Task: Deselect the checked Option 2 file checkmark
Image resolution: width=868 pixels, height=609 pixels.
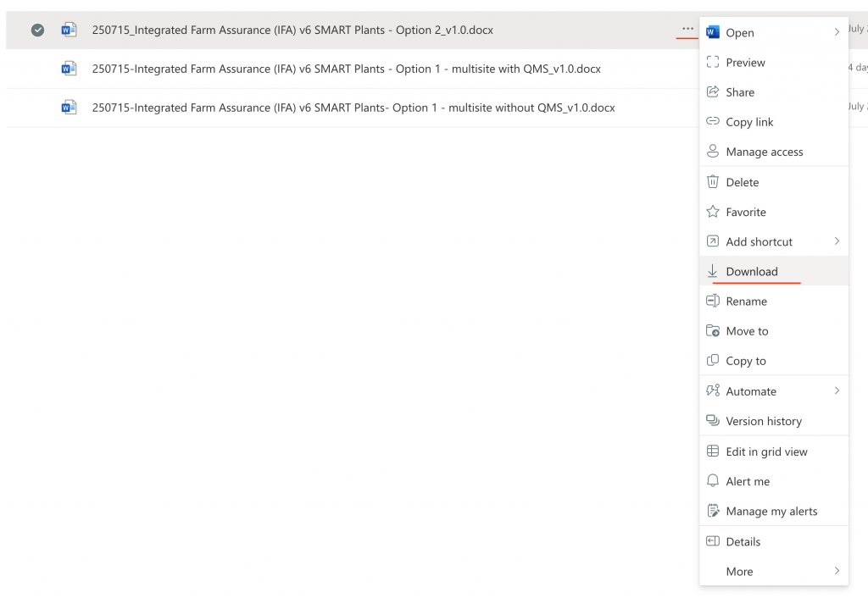Action: (x=37, y=30)
